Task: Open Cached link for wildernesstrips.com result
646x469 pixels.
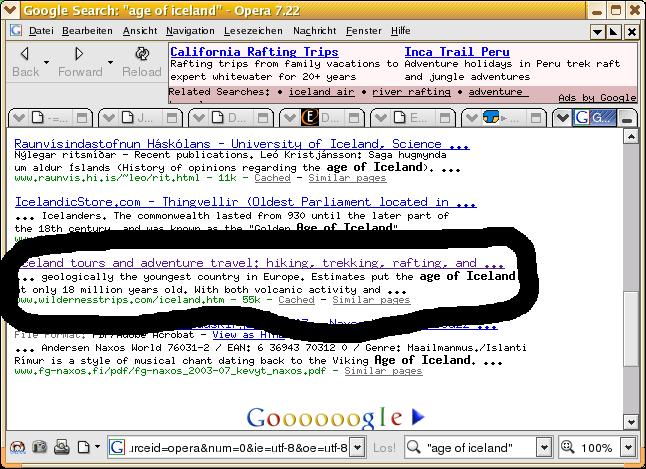Action: pyautogui.click(x=296, y=300)
